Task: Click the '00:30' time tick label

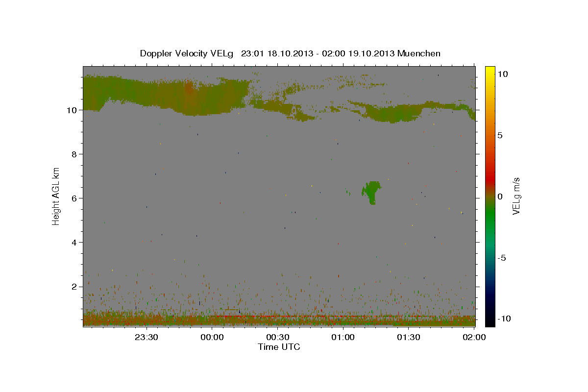Action: [x=277, y=337]
